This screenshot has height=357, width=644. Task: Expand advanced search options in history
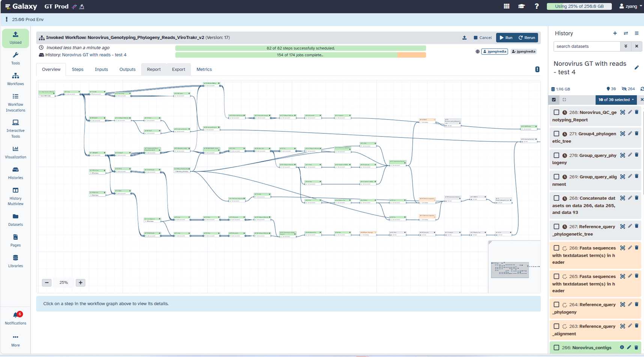pos(626,46)
